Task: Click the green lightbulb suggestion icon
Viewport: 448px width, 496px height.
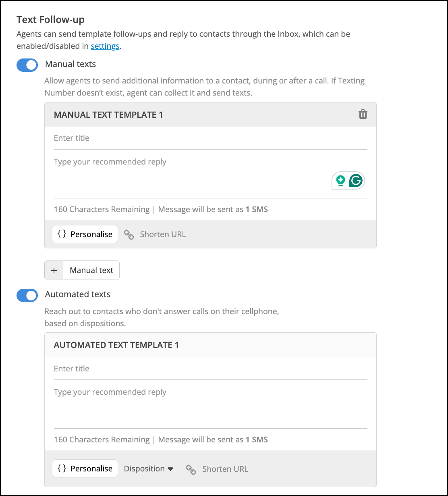Action: [341, 181]
